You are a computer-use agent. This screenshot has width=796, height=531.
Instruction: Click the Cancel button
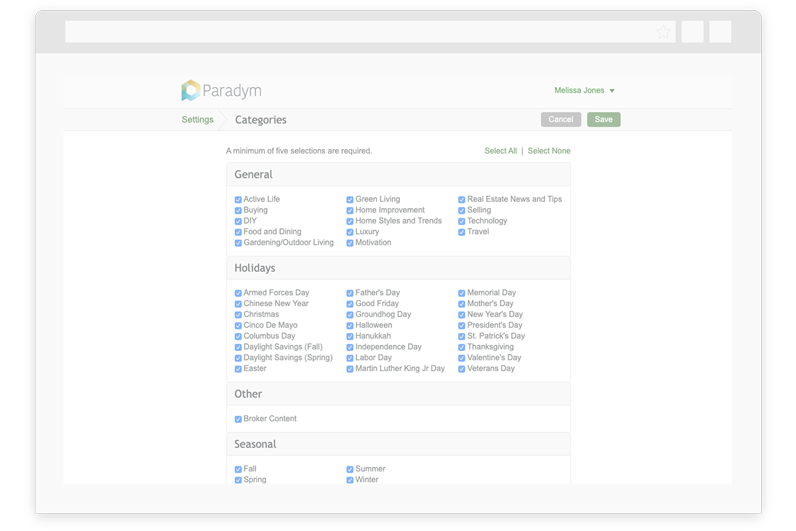560,119
